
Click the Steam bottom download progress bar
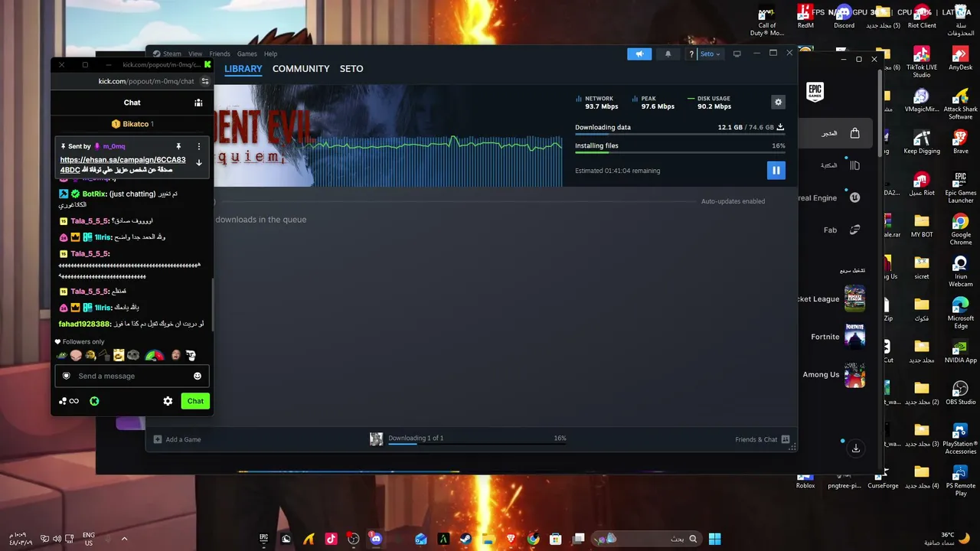pyautogui.click(x=477, y=444)
